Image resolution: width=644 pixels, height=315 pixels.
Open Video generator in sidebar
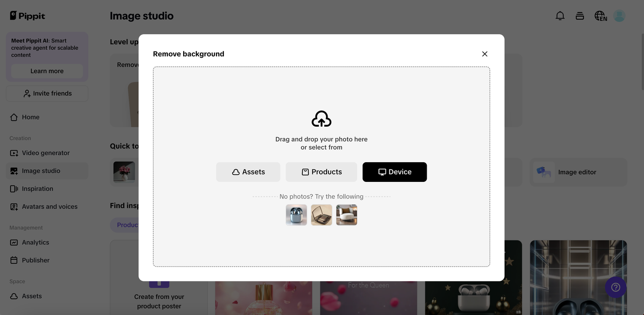(46, 153)
